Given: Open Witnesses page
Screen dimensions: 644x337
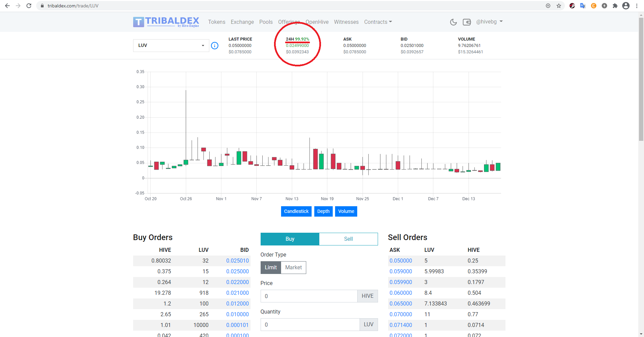Looking at the screenshot, I should point(346,22).
